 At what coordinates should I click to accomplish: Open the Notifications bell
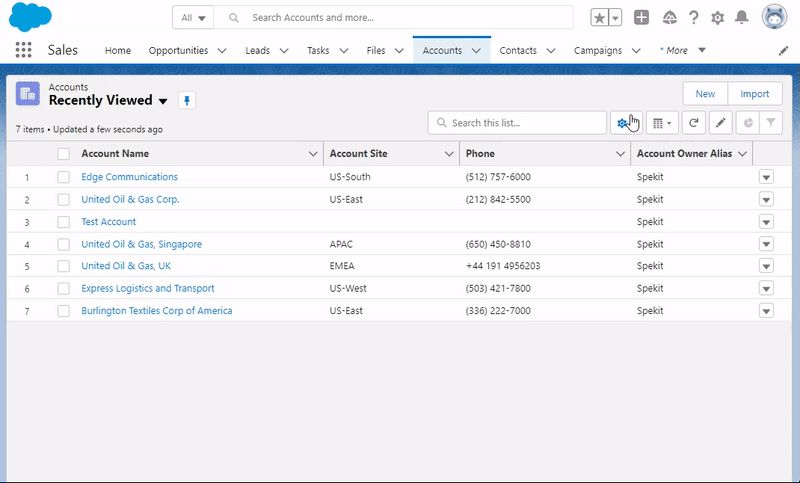(x=741, y=18)
